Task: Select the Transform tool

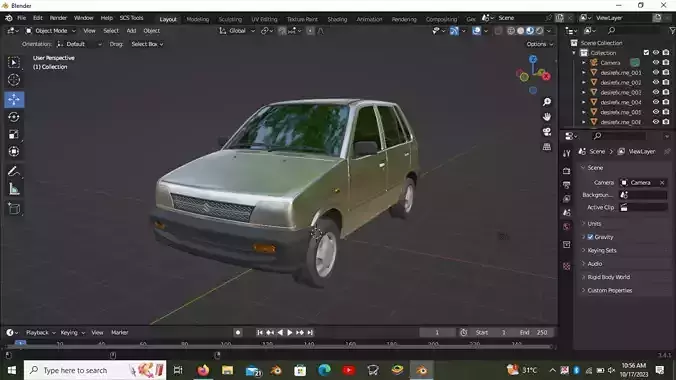Action: [x=14, y=151]
